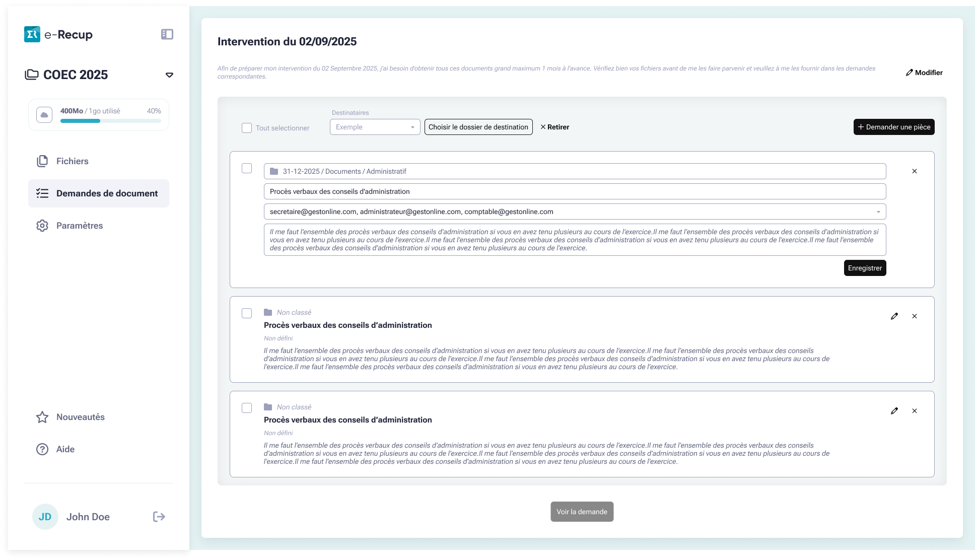Check the box of the first request card

pos(247,168)
